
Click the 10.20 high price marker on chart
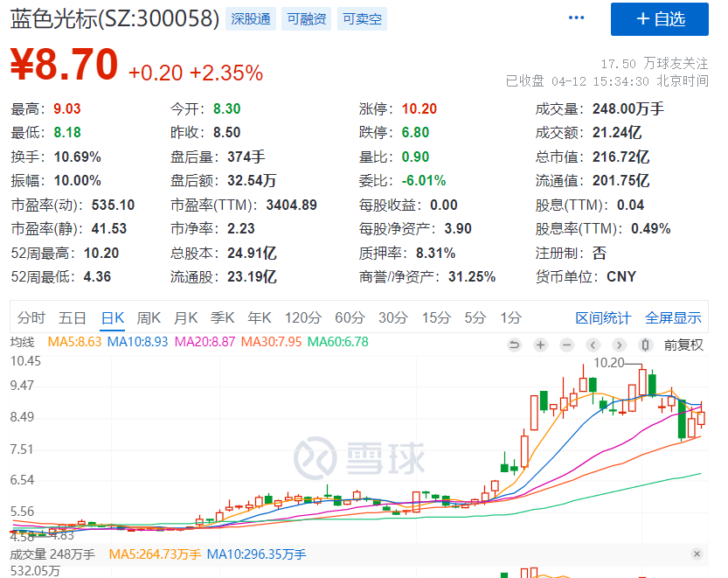(609, 363)
